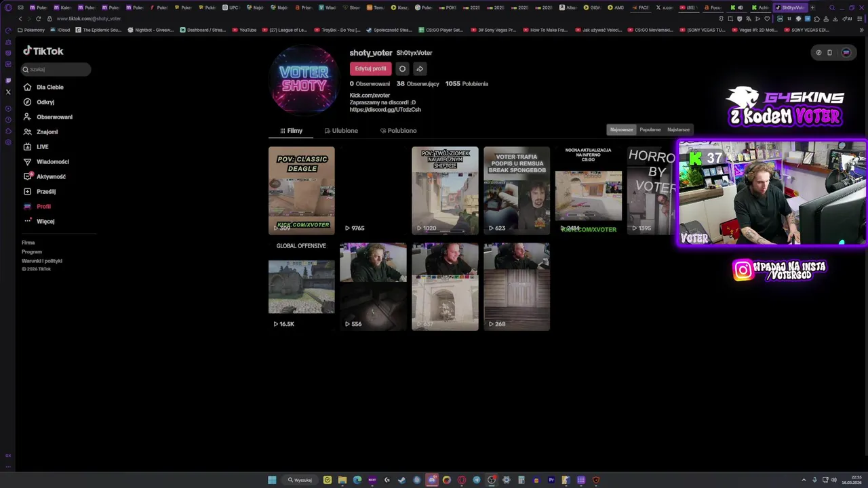Image resolution: width=868 pixels, height=488 pixels.
Task: Click Program footer link
Action: 32,252
